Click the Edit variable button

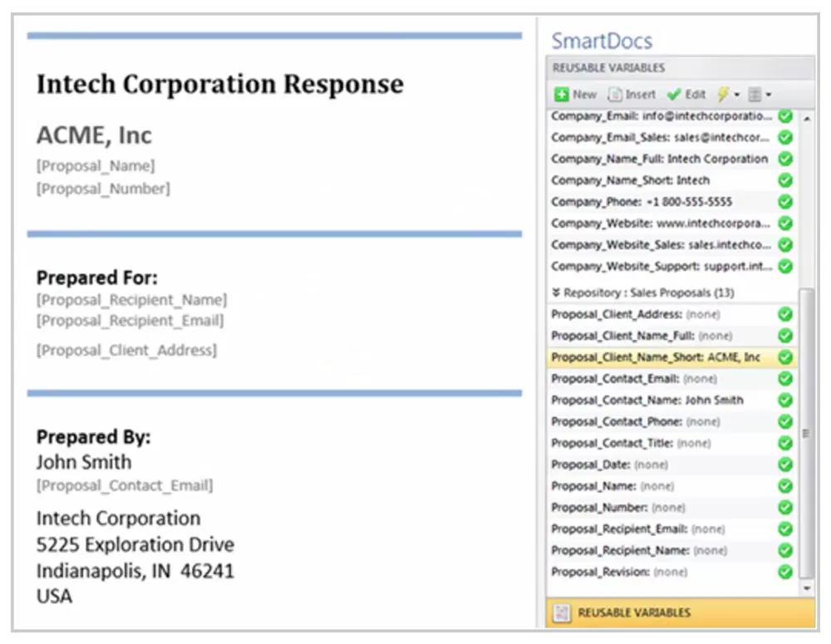686,95
